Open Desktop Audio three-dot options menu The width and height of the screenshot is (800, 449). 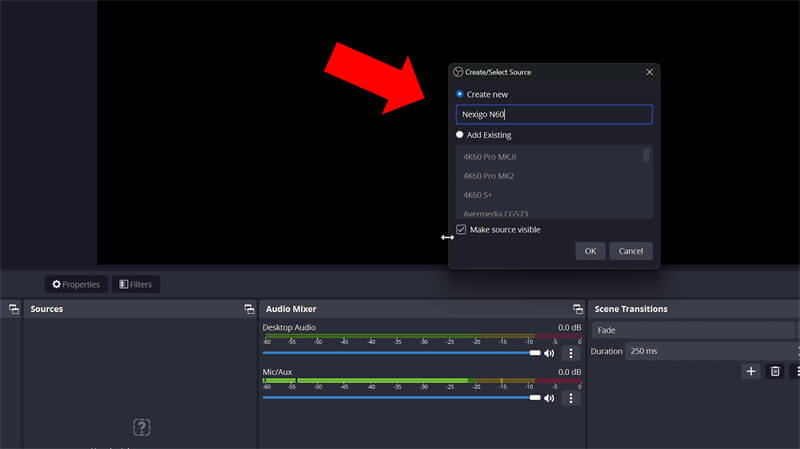pos(571,353)
